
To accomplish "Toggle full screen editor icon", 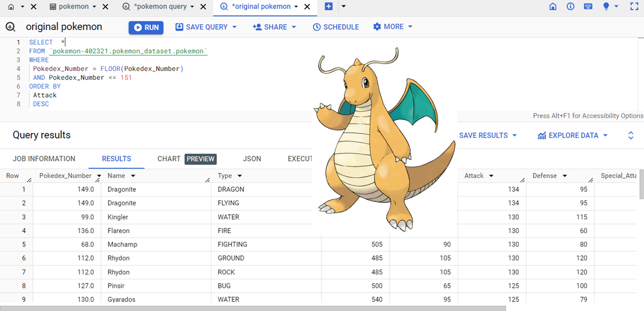I will [x=634, y=6].
